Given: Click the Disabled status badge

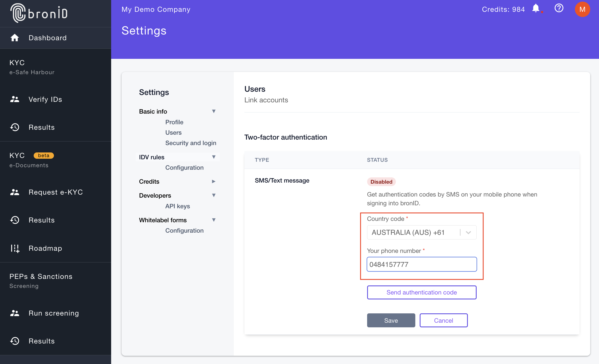Looking at the screenshot, I should tap(381, 181).
